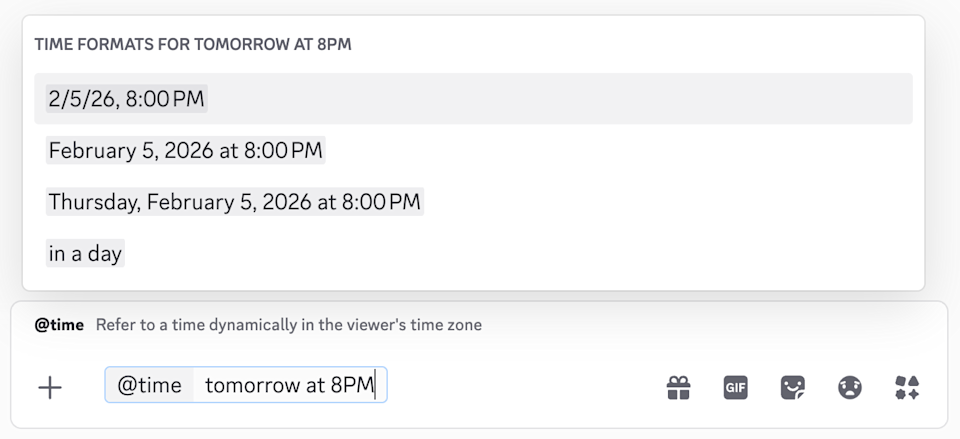Select the "2/5/26, 8:00 PM" format

[127, 98]
